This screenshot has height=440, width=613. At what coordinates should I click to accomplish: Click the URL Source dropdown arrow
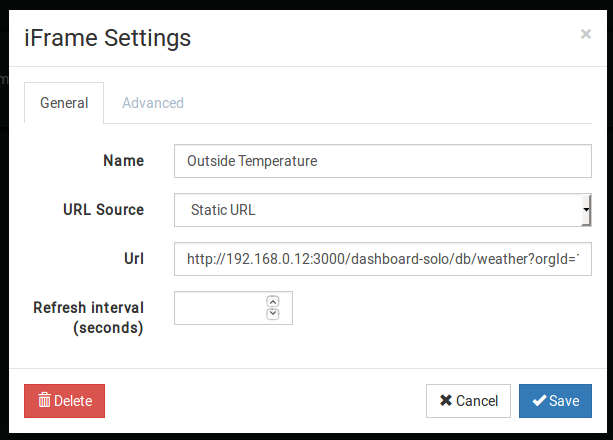(x=585, y=210)
